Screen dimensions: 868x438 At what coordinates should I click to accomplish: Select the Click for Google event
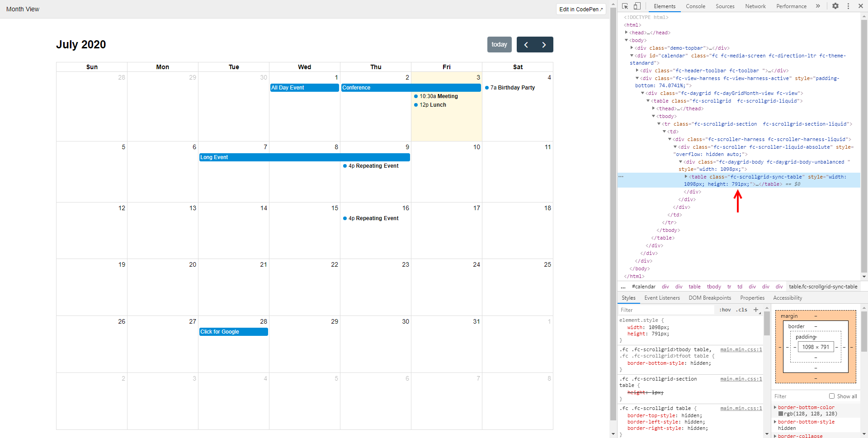tap(233, 331)
